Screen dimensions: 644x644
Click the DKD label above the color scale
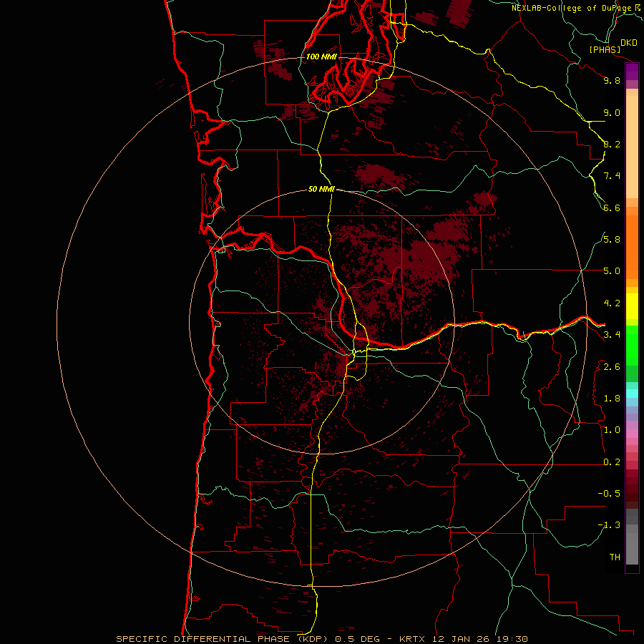coord(629,43)
